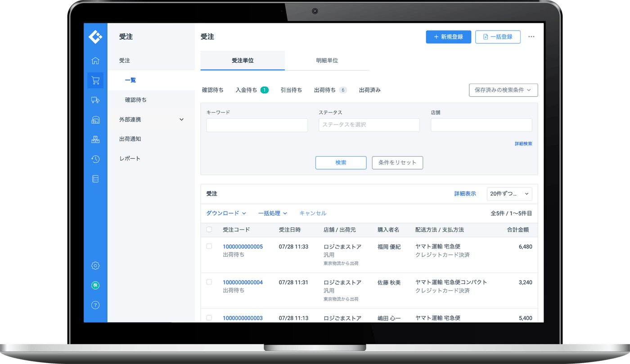Screen dimensions: 630x364
Task: Switch to the 受注単位 tab
Action: (243, 60)
